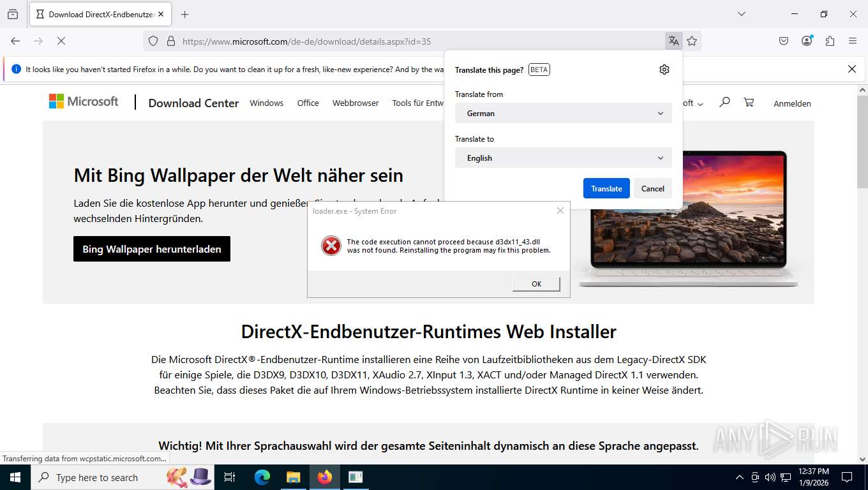Viewport: 868px width, 490px height.
Task: Open network tray icon
Action: click(786, 477)
